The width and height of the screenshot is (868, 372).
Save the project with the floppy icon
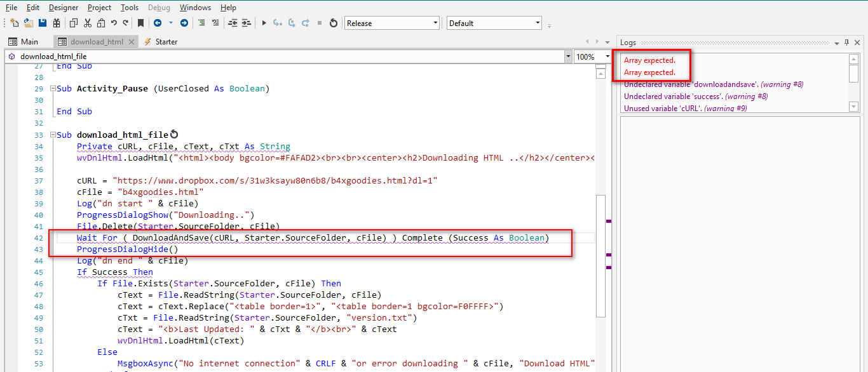pos(43,23)
